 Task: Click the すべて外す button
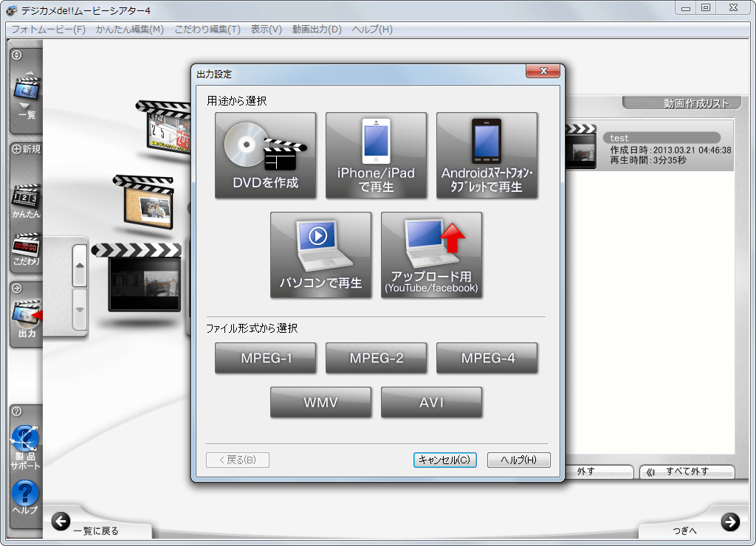tap(687, 471)
